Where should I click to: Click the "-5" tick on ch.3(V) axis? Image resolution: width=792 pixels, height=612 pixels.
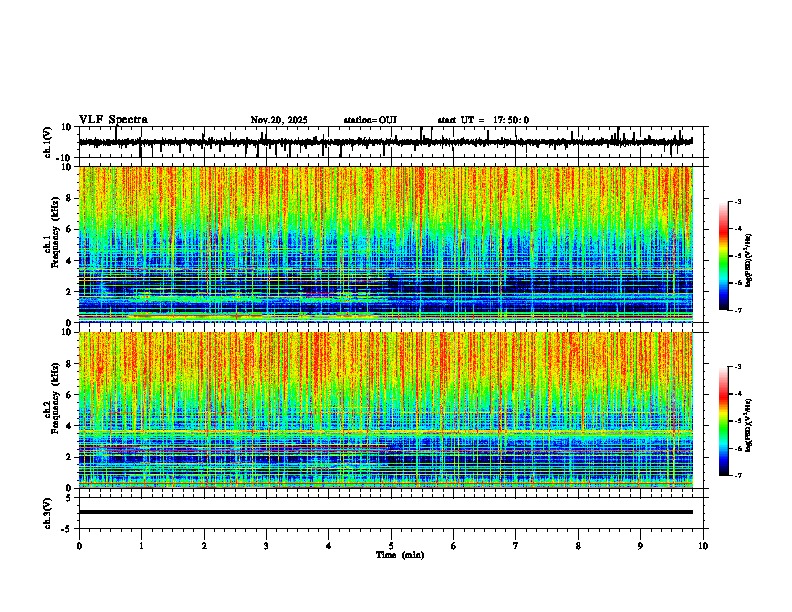click(x=67, y=529)
